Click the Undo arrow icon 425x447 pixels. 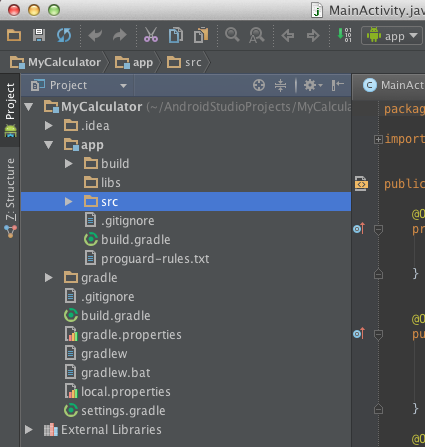pos(95,35)
